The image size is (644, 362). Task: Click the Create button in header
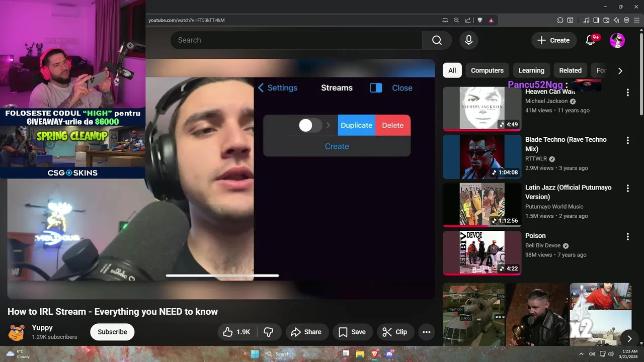point(553,40)
